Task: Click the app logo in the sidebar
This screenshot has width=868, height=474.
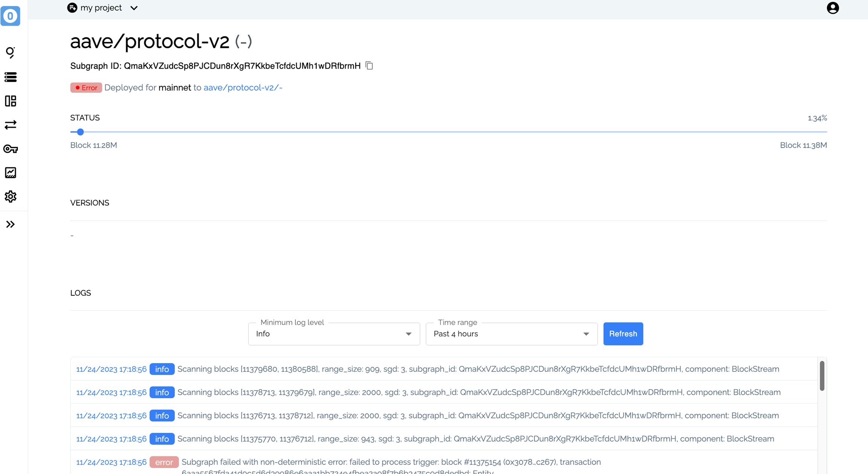Action: (10, 16)
